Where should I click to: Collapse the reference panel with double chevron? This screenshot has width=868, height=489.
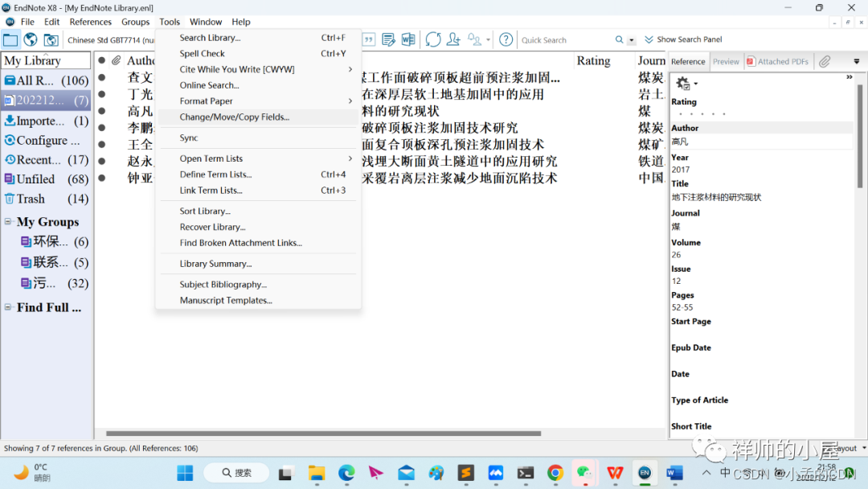(x=850, y=77)
